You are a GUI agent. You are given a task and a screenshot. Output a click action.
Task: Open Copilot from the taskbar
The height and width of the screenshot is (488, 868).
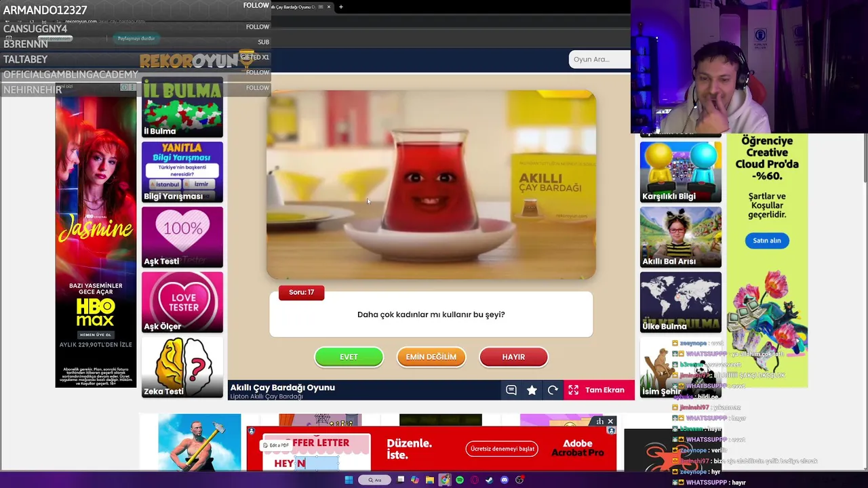[x=415, y=480]
